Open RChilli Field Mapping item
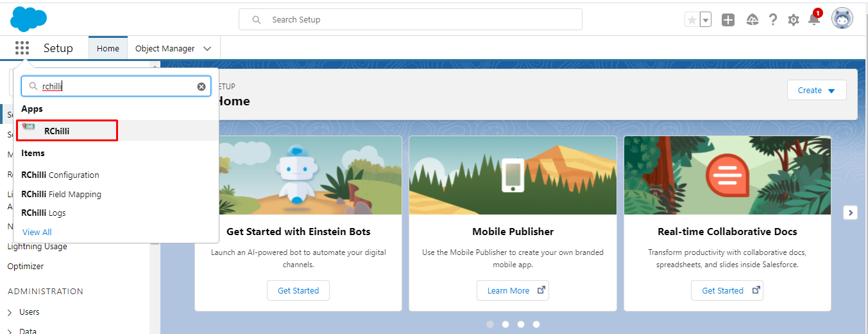Viewport: 868px width, 334px height. tap(61, 194)
